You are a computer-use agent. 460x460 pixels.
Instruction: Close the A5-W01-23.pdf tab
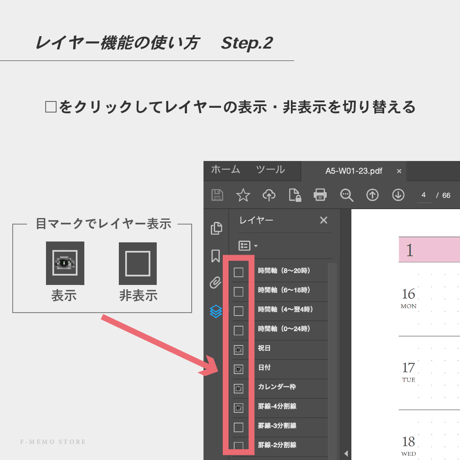point(399,171)
